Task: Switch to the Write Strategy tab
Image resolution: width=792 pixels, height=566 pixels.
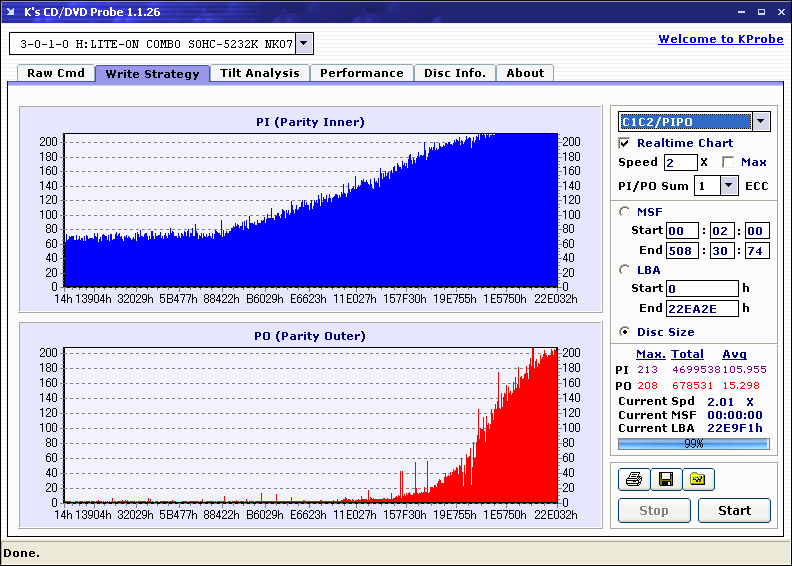Action: click(153, 74)
